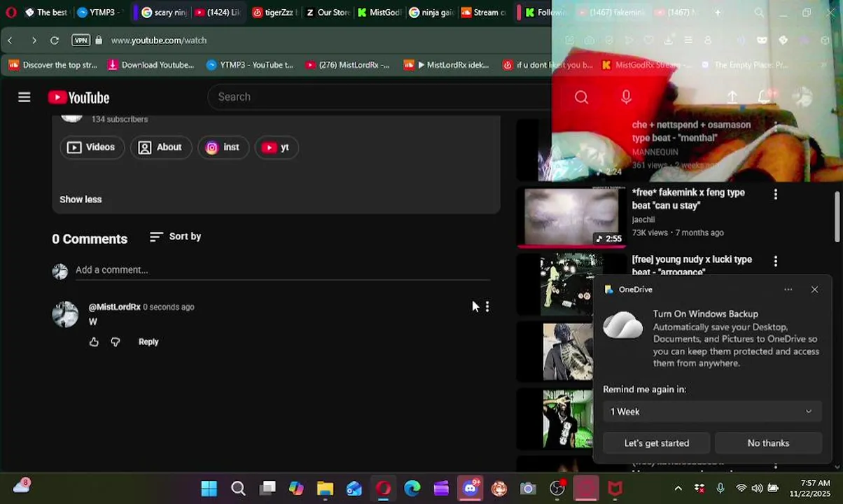Open 'young nudy x lucki' video thumbnail
Screen dimensions: 843x504
(571, 283)
